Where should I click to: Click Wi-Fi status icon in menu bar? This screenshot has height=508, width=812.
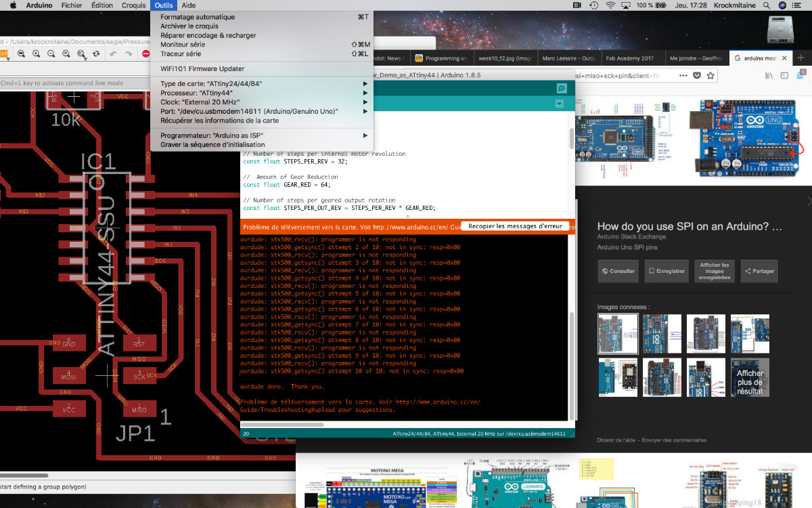tap(610, 5)
